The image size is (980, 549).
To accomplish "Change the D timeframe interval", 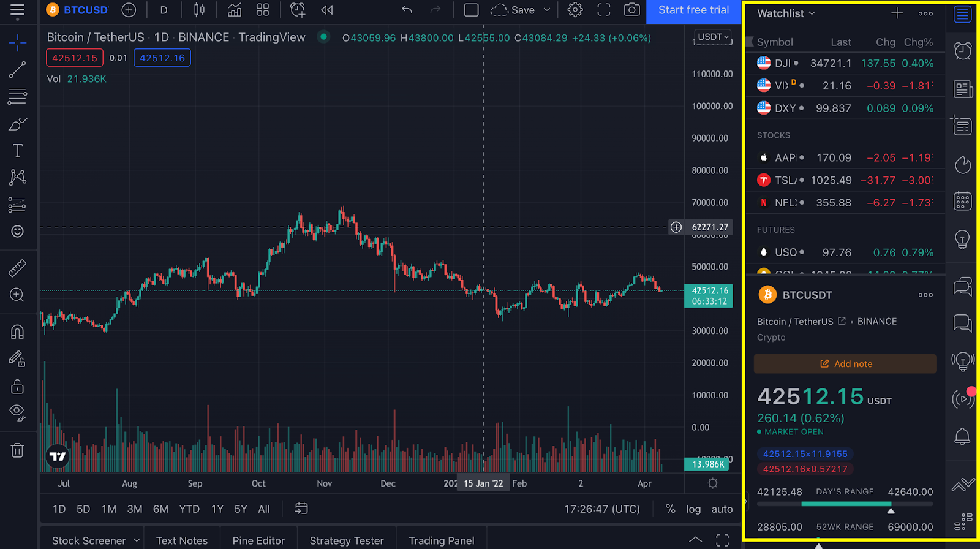I will (x=164, y=10).
